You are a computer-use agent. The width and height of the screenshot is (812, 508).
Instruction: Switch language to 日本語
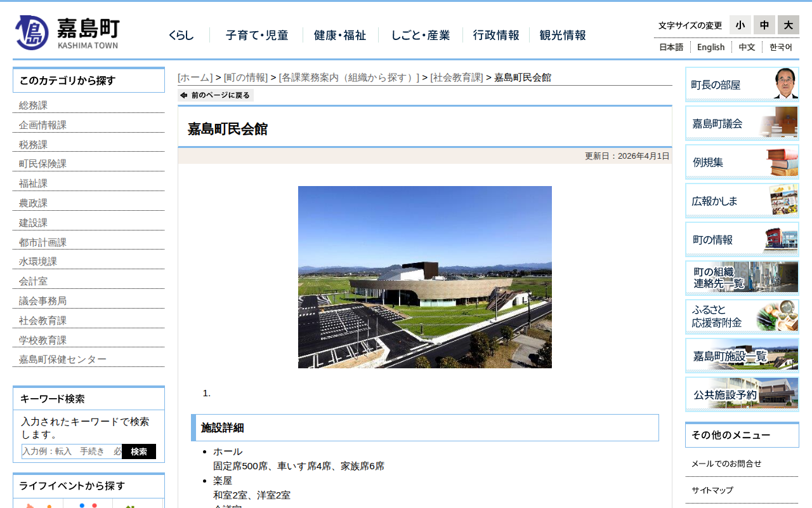(671, 47)
